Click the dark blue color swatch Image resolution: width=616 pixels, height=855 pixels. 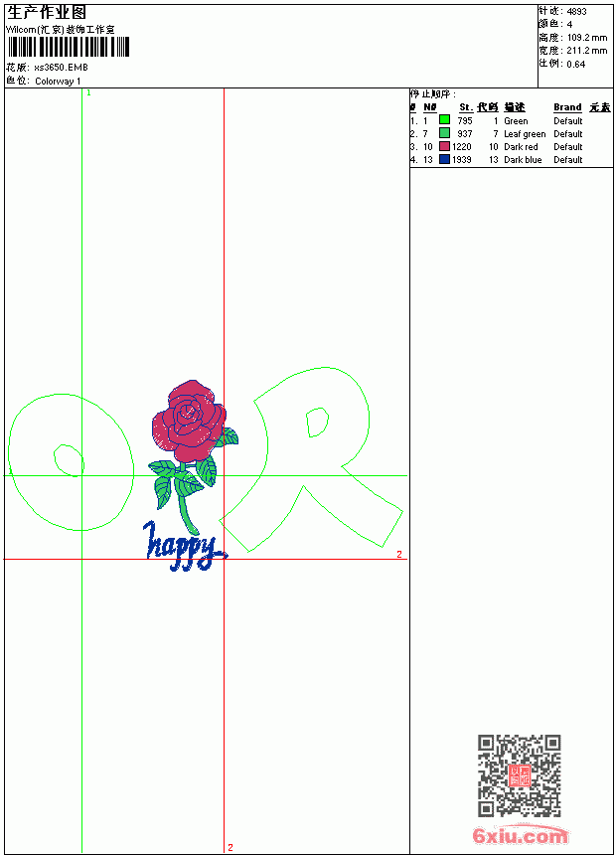coord(444,159)
